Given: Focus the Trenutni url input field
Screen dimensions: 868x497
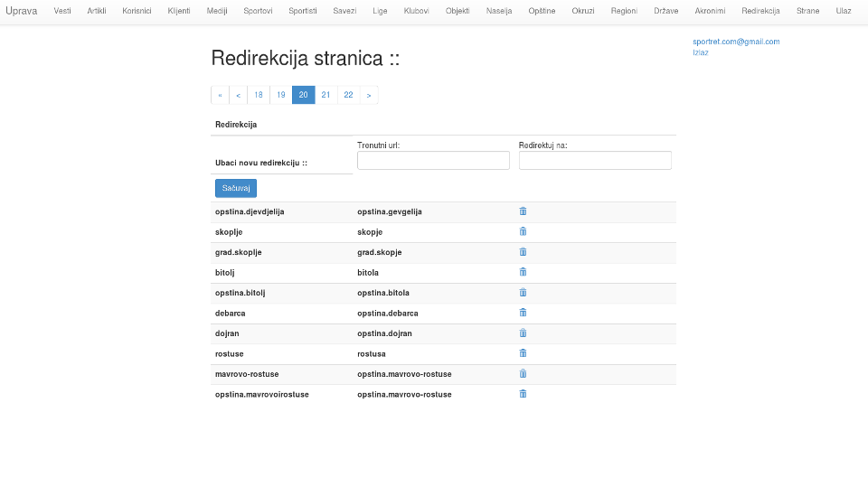Looking at the screenshot, I should (x=433, y=160).
